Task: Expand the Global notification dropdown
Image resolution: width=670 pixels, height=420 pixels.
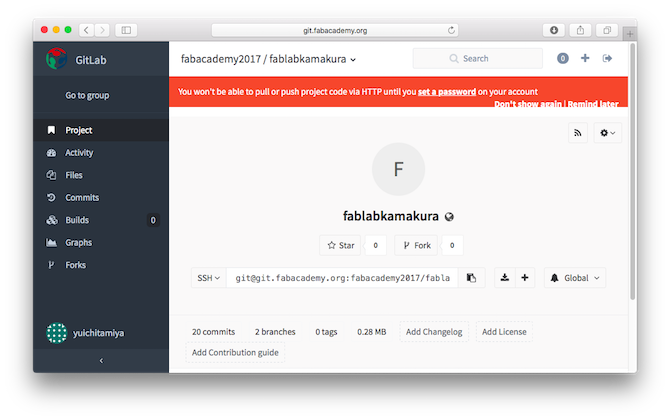Action: click(575, 278)
